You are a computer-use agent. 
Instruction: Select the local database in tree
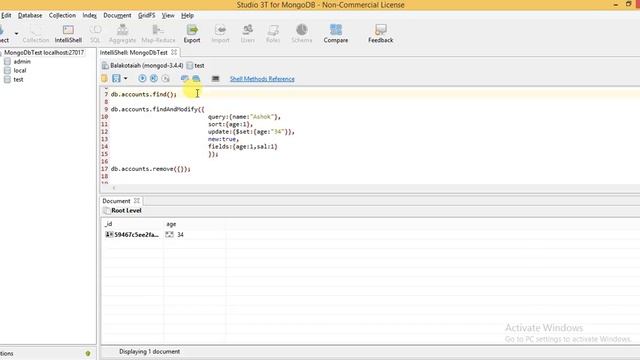[20, 71]
